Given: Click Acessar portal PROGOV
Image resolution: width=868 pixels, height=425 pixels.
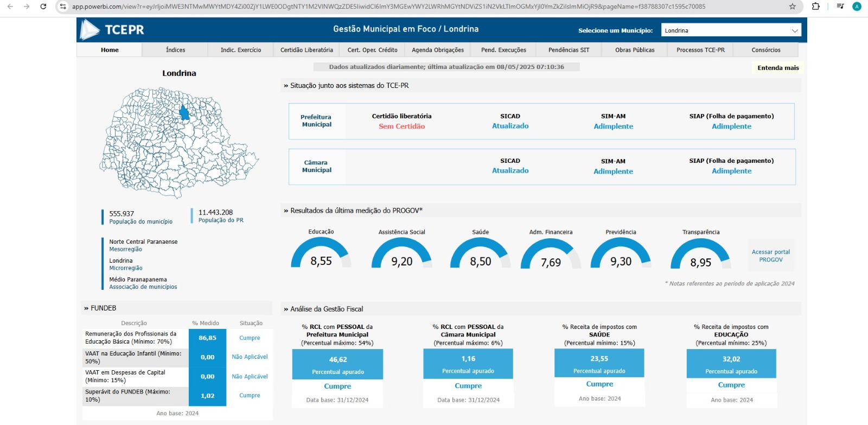Looking at the screenshot, I should 771,256.
